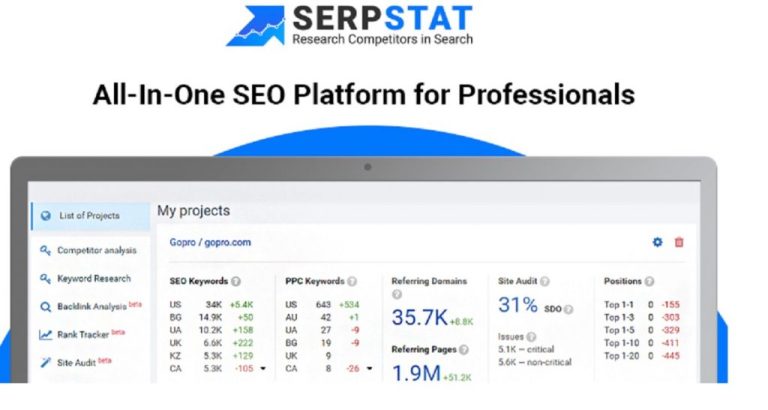
Task: Click the Keyword Research search icon
Action: pyautogui.click(x=45, y=279)
